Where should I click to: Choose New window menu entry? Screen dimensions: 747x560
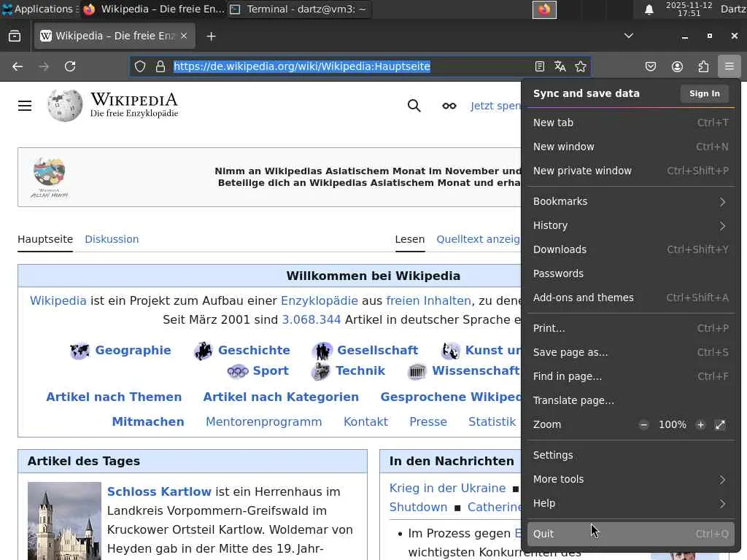pos(631,147)
